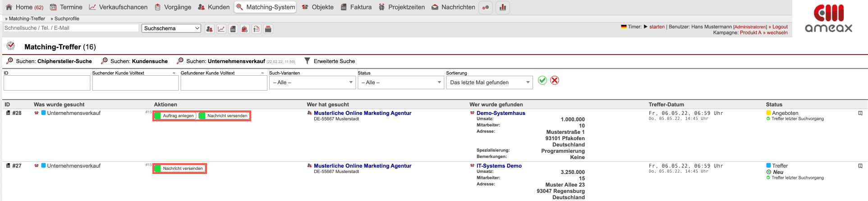This screenshot has height=201, width=868.
Task: Open the Suchschema dropdown
Action: pyautogui.click(x=171, y=28)
